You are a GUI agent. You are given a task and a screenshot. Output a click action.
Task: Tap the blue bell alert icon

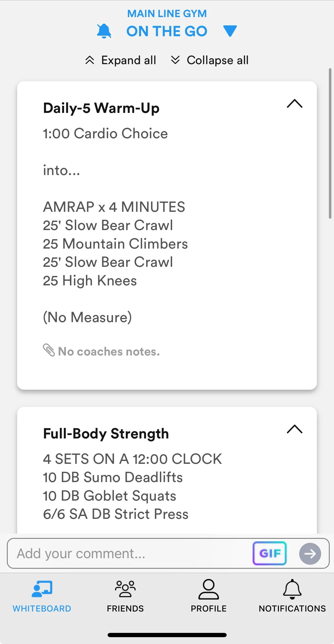(x=104, y=31)
